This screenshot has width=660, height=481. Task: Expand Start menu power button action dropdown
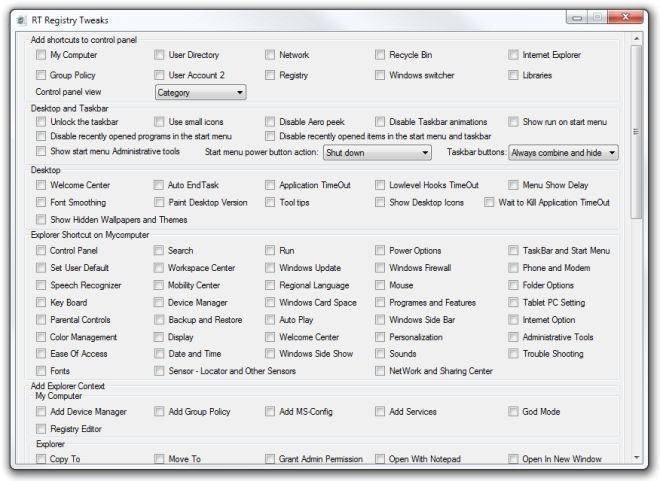click(x=377, y=152)
